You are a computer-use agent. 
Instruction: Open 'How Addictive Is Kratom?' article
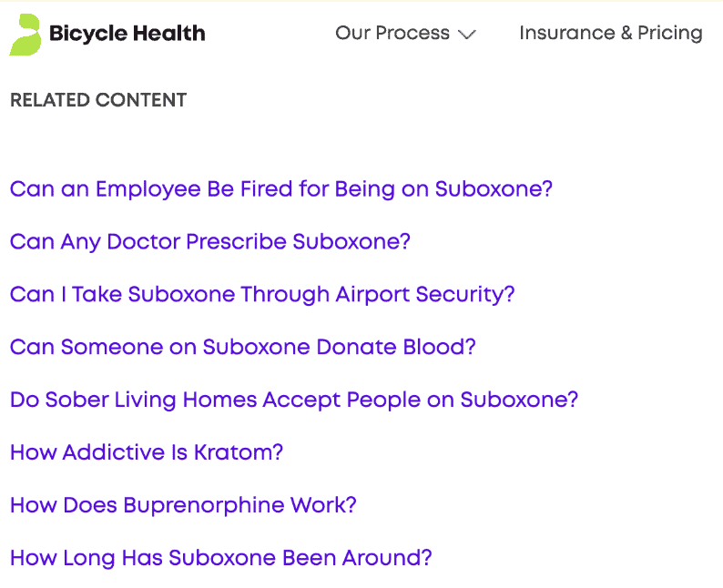tap(147, 452)
